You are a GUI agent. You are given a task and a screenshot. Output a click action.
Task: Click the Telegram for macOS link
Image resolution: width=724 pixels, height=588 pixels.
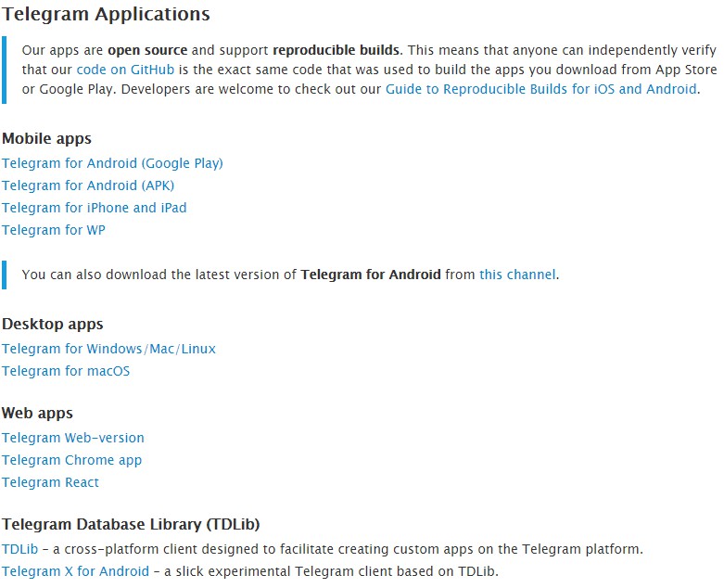click(66, 371)
